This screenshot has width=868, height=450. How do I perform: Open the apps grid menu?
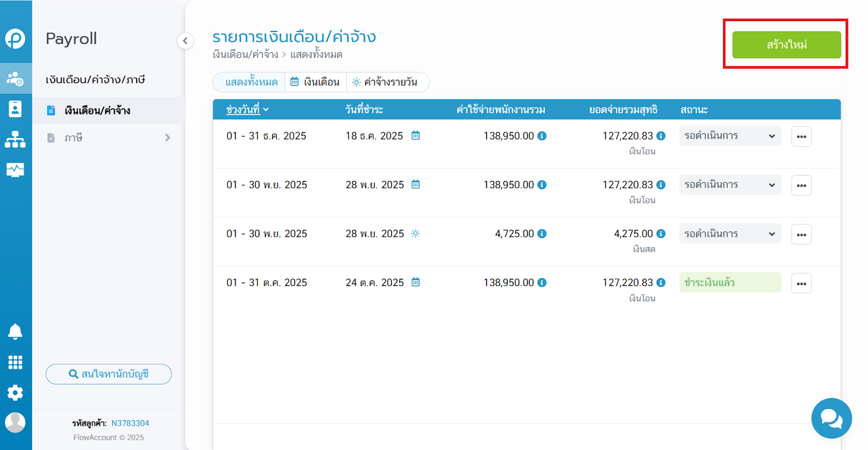pyautogui.click(x=15, y=362)
